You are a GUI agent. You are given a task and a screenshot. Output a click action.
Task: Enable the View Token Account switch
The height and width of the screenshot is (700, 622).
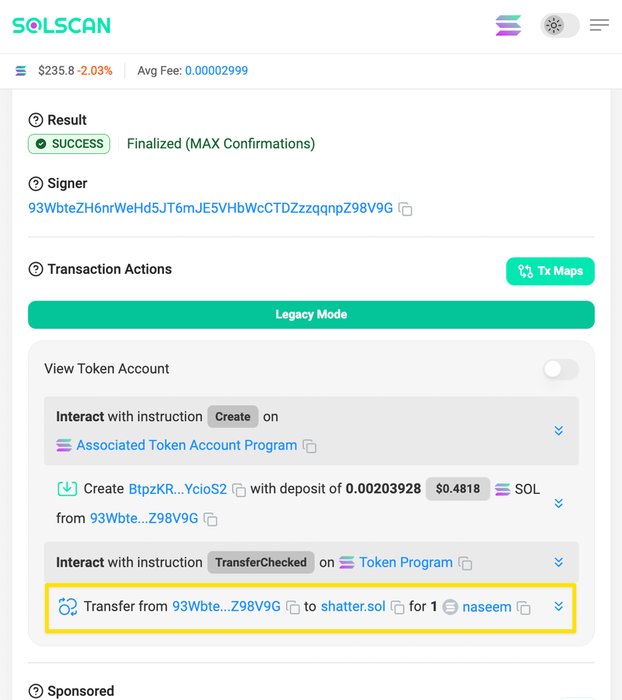561,369
